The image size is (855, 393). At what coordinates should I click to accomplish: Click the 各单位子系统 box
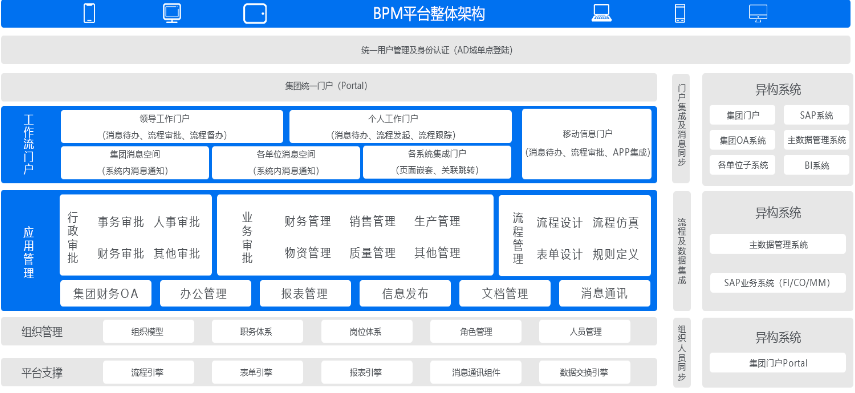click(742, 165)
